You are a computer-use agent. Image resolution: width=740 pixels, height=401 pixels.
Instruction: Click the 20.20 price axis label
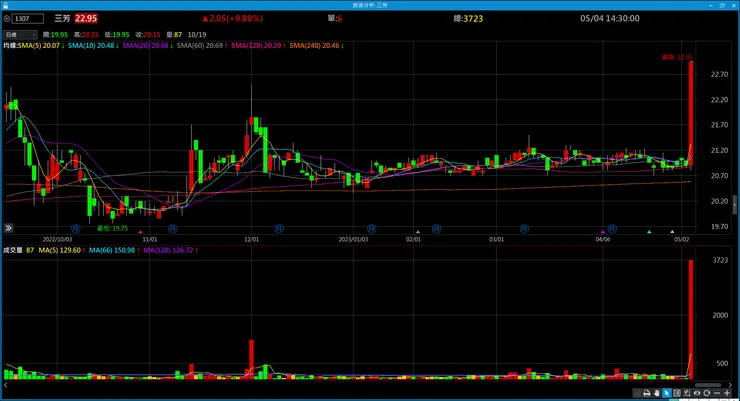[x=719, y=201]
